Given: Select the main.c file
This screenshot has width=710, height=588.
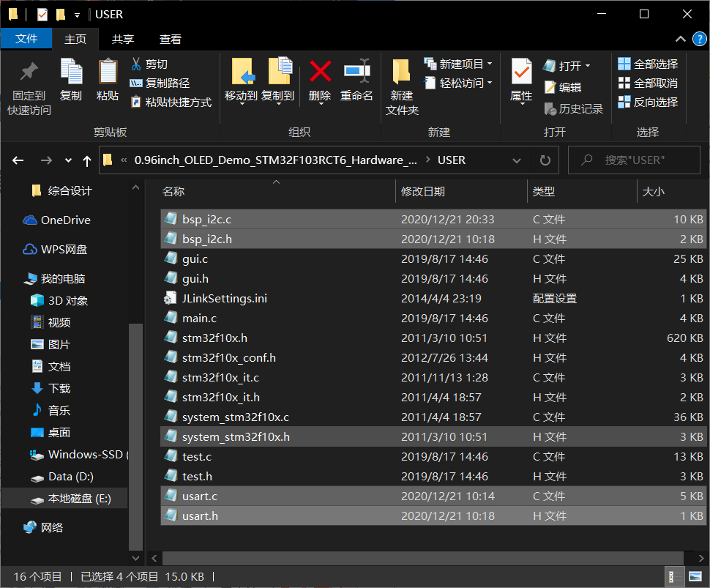Looking at the screenshot, I should coord(433,318).
